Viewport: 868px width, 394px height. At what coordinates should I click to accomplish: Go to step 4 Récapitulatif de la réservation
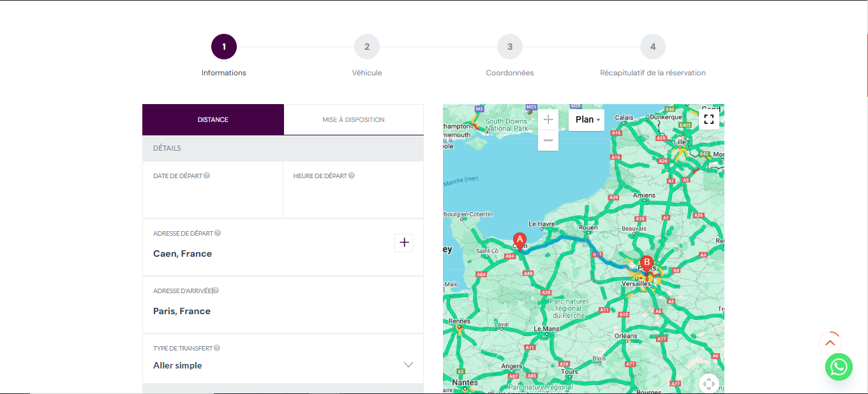click(x=653, y=47)
